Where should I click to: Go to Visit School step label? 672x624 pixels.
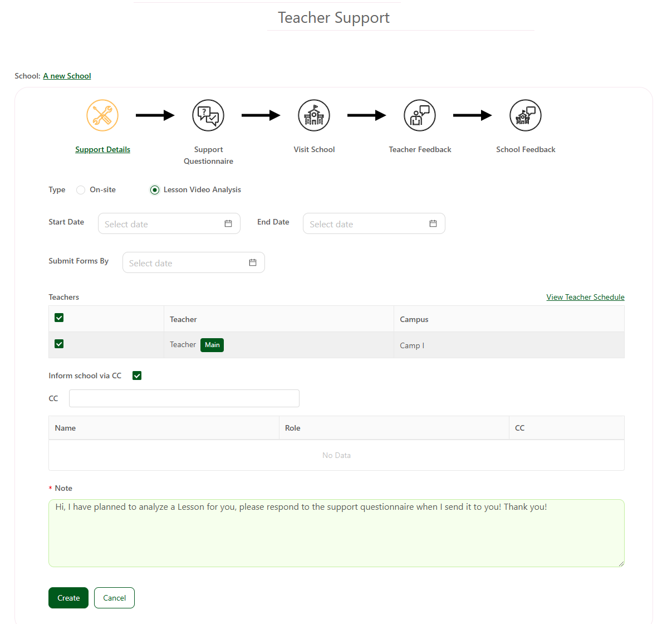pos(314,149)
